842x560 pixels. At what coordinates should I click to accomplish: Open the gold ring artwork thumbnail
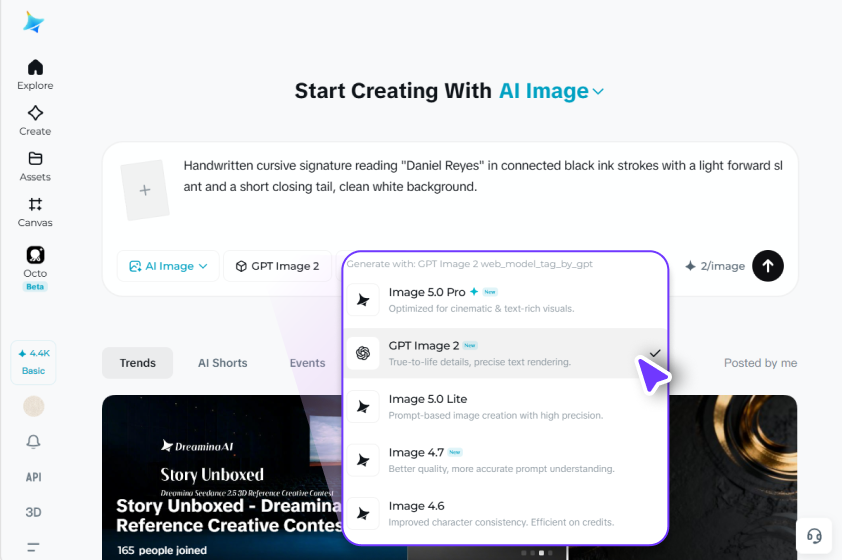[x=733, y=478]
